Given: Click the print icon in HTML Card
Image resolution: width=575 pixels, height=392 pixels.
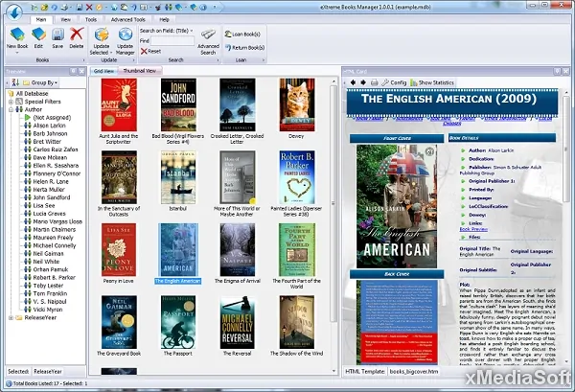Looking at the screenshot, I should [x=374, y=82].
